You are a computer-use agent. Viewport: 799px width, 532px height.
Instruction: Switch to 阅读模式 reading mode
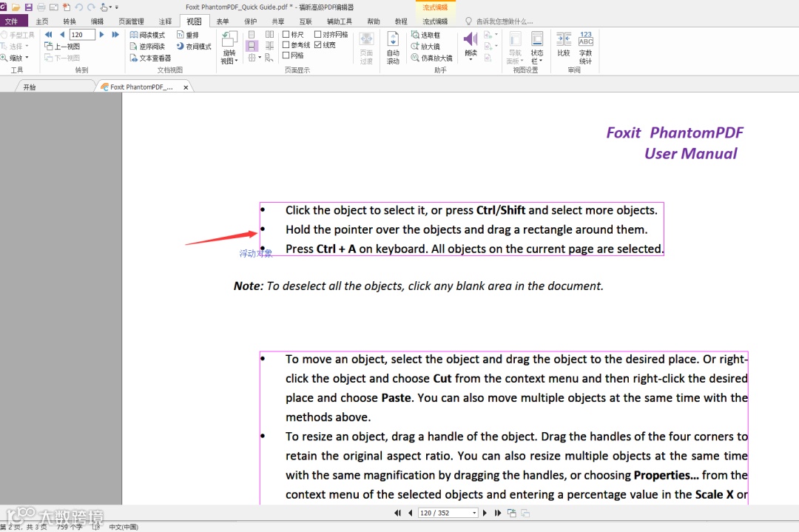tap(147, 35)
